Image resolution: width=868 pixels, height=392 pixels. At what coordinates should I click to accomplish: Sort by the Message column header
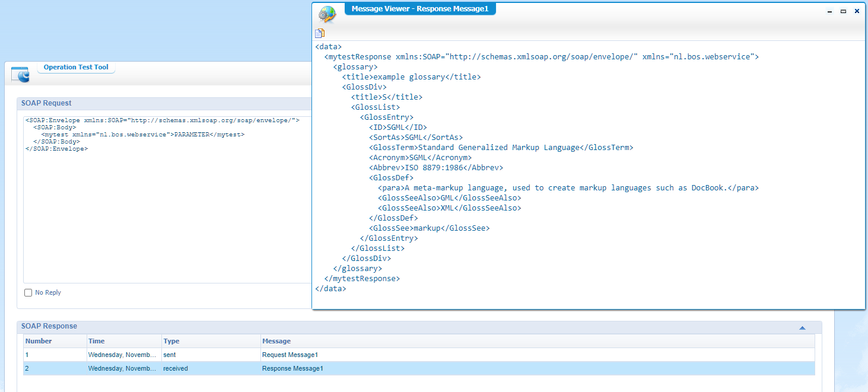click(x=276, y=341)
